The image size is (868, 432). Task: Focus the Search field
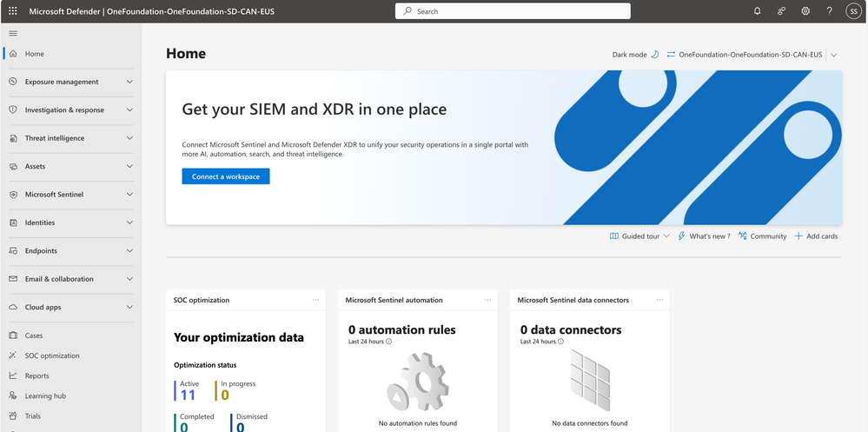pos(513,11)
